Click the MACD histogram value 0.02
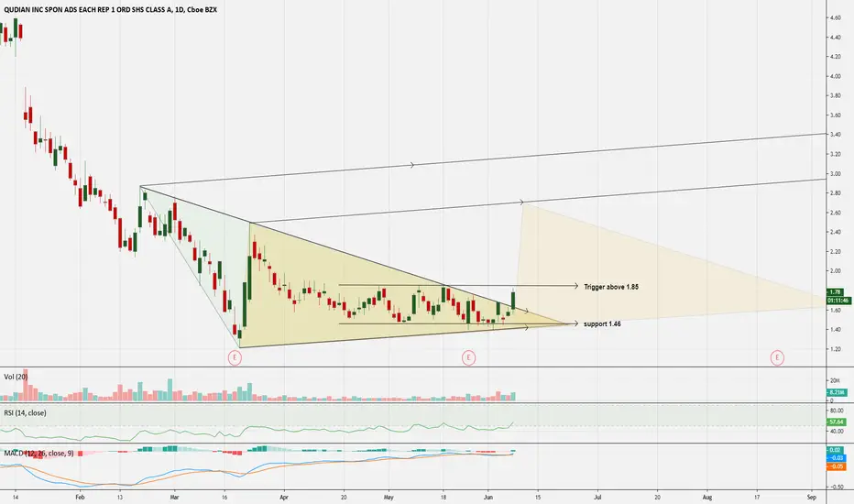Image resolution: width=854 pixels, height=504 pixels. point(836,450)
